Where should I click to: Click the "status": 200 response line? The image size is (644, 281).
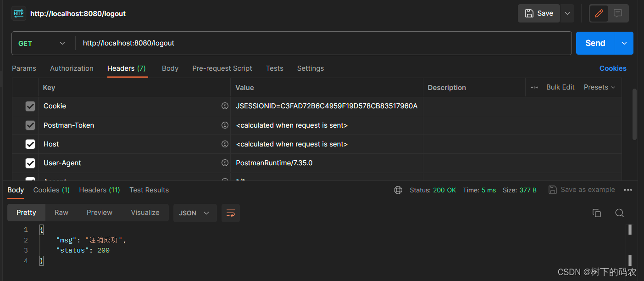[83, 250]
